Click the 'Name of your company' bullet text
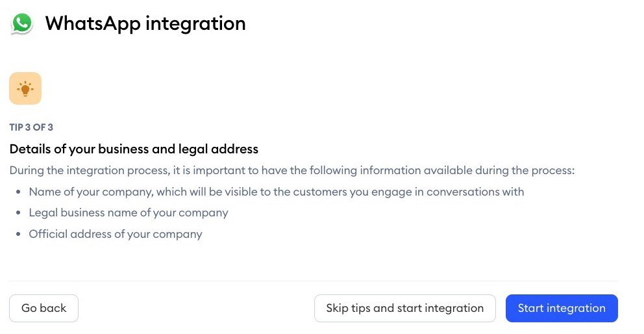 (x=277, y=192)
